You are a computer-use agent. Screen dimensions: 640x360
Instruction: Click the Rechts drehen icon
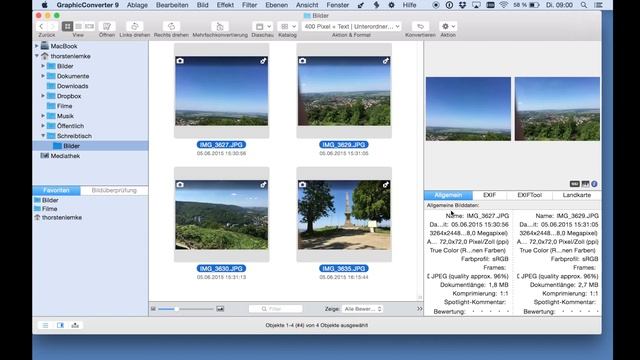pyautogui.click(x=171, y=26)
